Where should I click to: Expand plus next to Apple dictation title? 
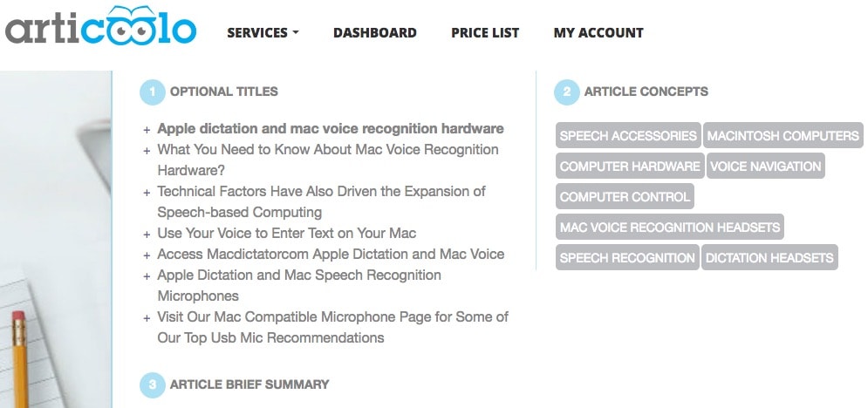click(x=147, y=130)
